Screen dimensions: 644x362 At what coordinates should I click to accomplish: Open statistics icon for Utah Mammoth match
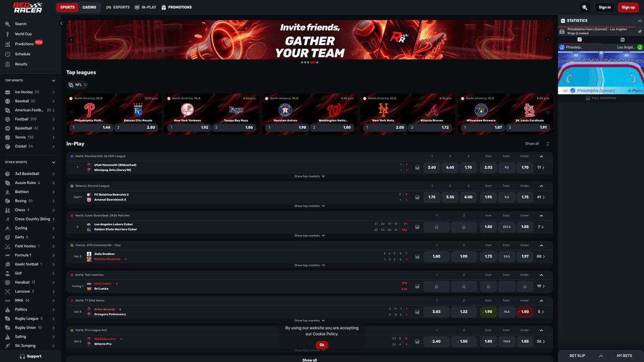(417, 168)
